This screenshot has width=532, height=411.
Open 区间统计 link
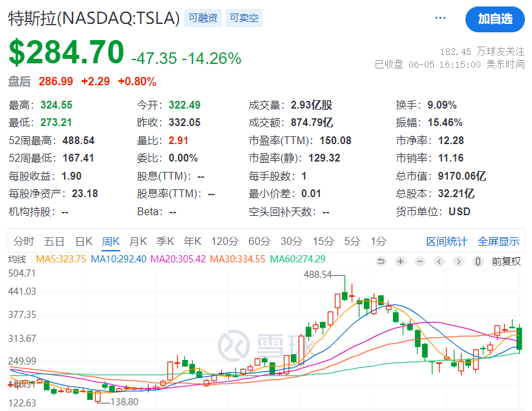(447, 242)
